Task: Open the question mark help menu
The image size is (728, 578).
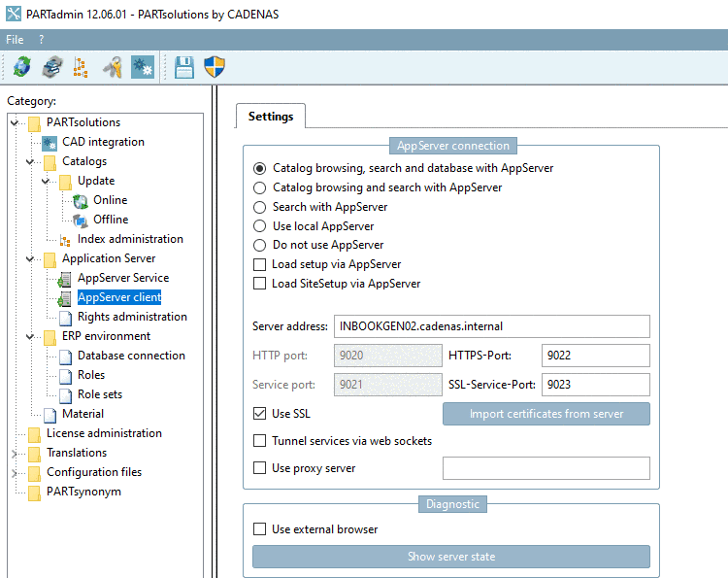Action: tap(42, 40)
